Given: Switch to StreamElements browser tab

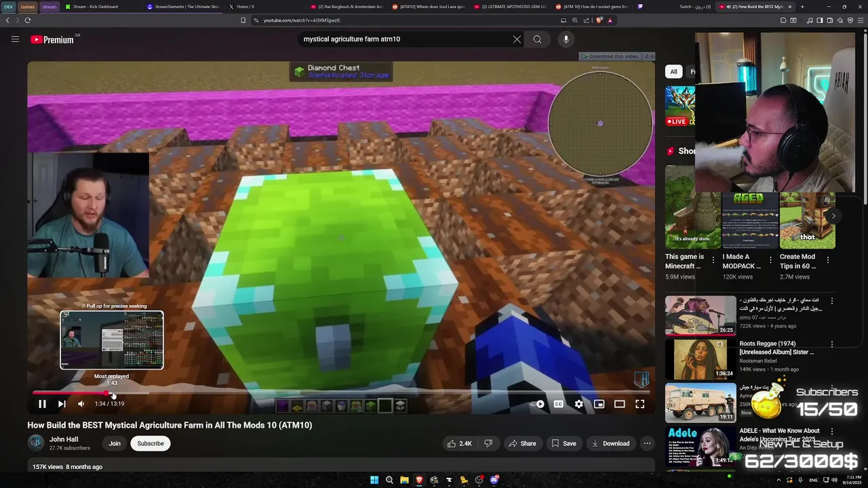Looking at the screenshot, I should 183,7.
